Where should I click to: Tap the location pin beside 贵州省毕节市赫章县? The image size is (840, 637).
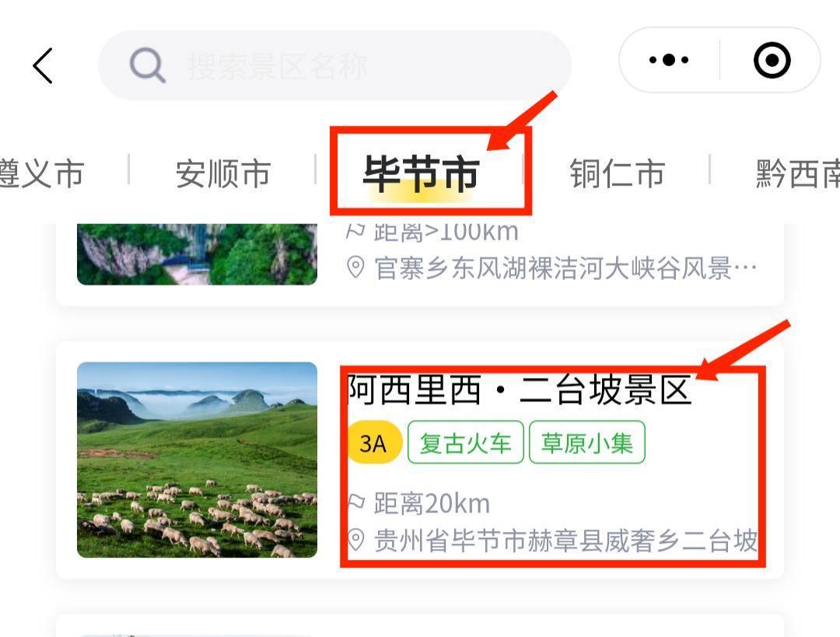click(x=355, y=540)
